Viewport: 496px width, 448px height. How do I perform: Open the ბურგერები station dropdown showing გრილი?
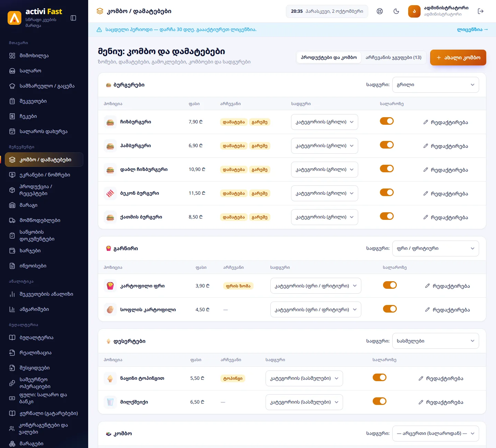coord(436,85)
